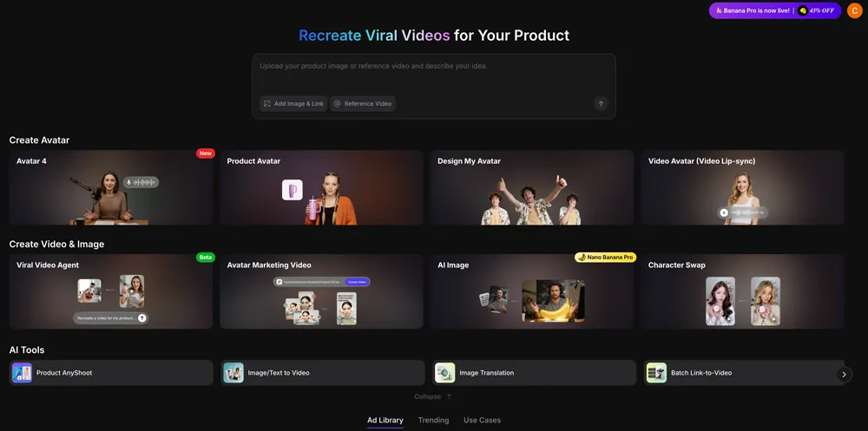Screen dimensions: 868x431
Task: Click the Batch Link-to-Video icon
Action: tap(656, 373)
